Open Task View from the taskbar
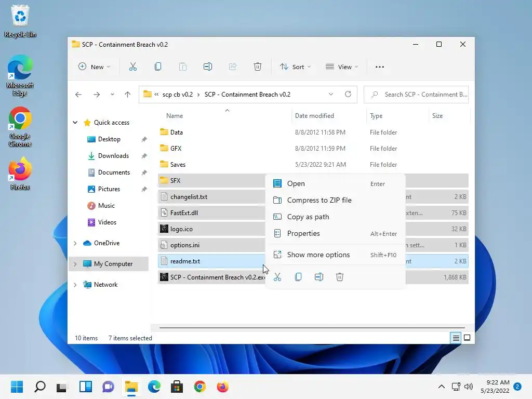Viewport: 532px width, 399px height. pyautogui.click(x=62, y=387)
